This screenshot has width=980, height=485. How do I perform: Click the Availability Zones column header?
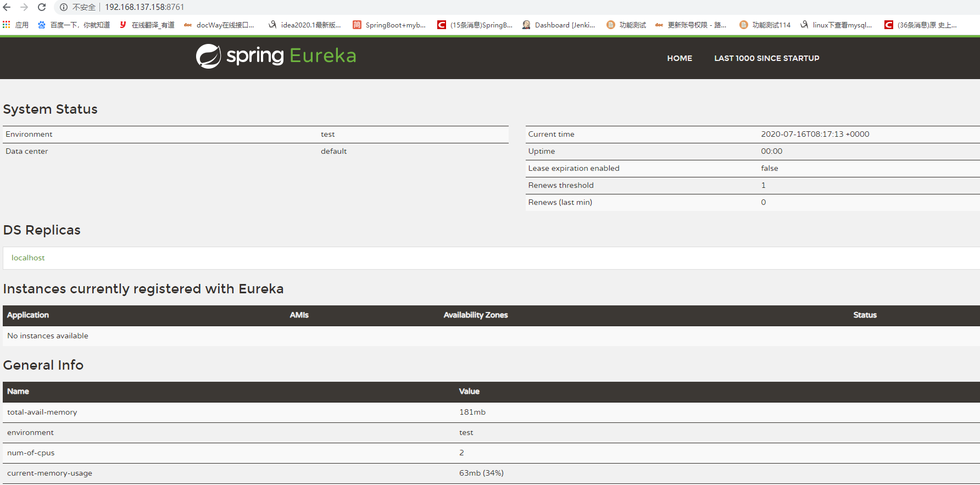tap(476, 315)
